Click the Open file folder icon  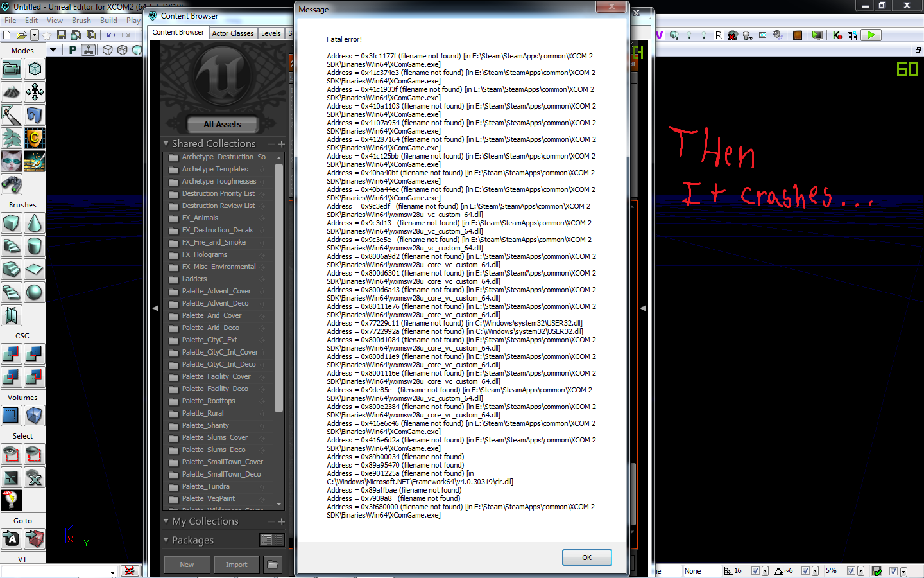click(x=22, y=35)
